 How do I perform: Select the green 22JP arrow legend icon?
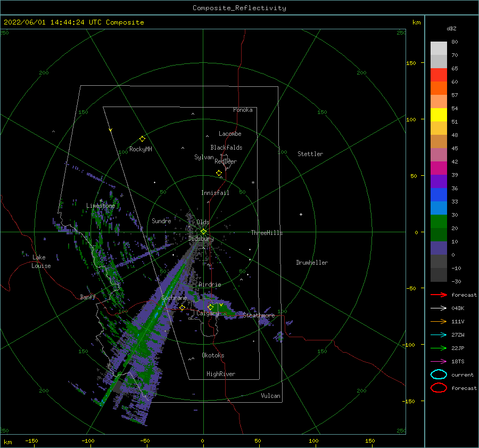439,348
